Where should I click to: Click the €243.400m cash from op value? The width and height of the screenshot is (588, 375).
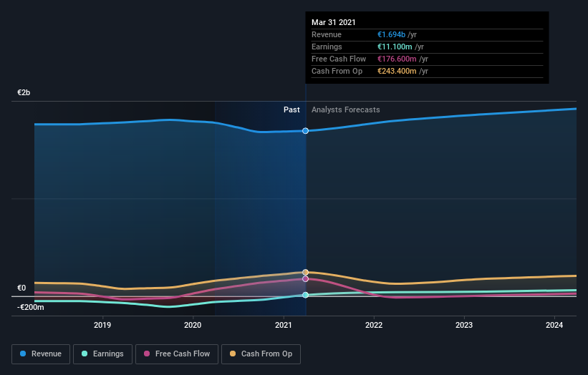coord(397,71)
